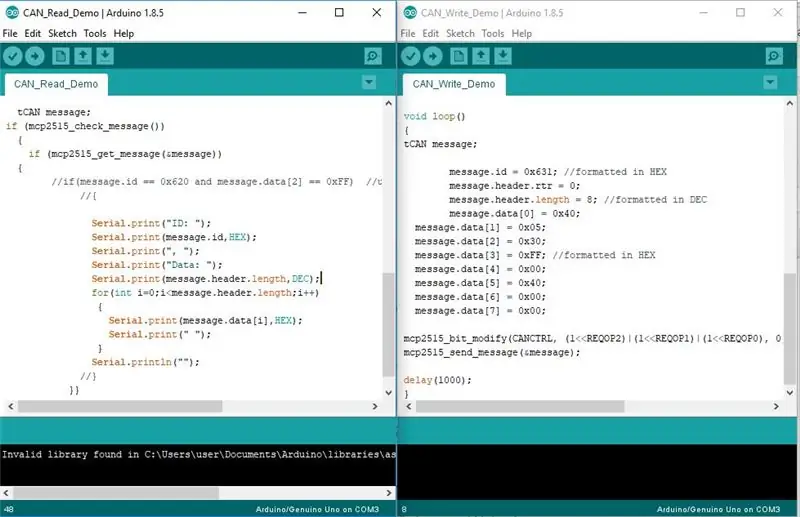800x517 pixels.
Task: Open Edit menu in CAN_Read_Demo window
Action: [x=33, y=34]
